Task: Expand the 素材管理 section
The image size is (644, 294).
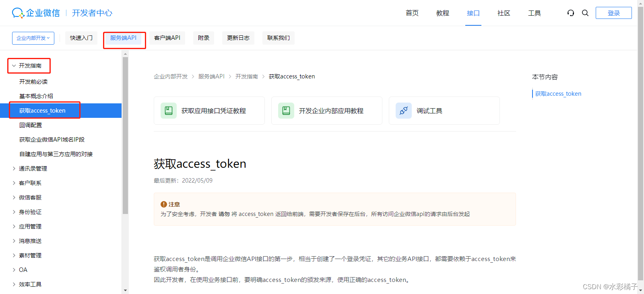Action: point(14,255)
